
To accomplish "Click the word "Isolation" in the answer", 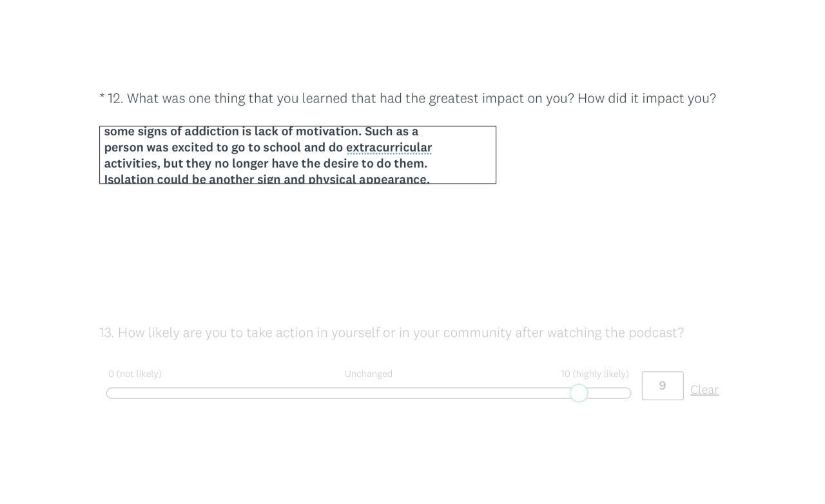I will [129, 179].
